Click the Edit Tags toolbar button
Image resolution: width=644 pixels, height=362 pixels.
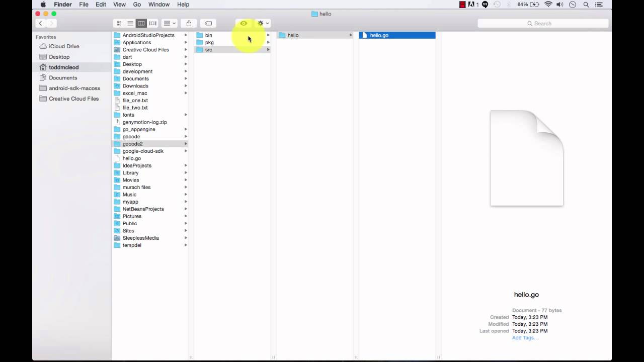tap(208, 23)
